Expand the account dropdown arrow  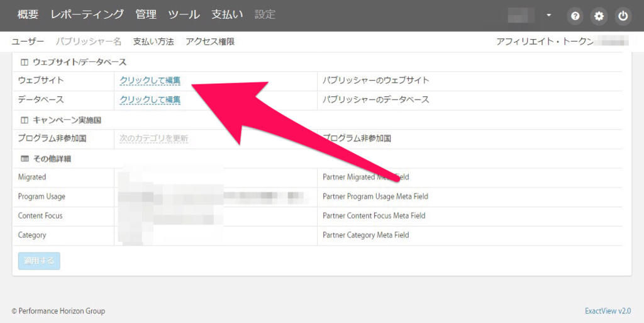[x=548, y=15]
